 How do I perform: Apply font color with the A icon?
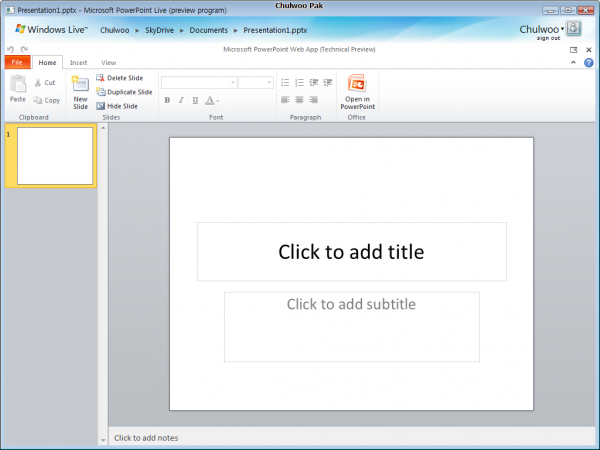210,100
